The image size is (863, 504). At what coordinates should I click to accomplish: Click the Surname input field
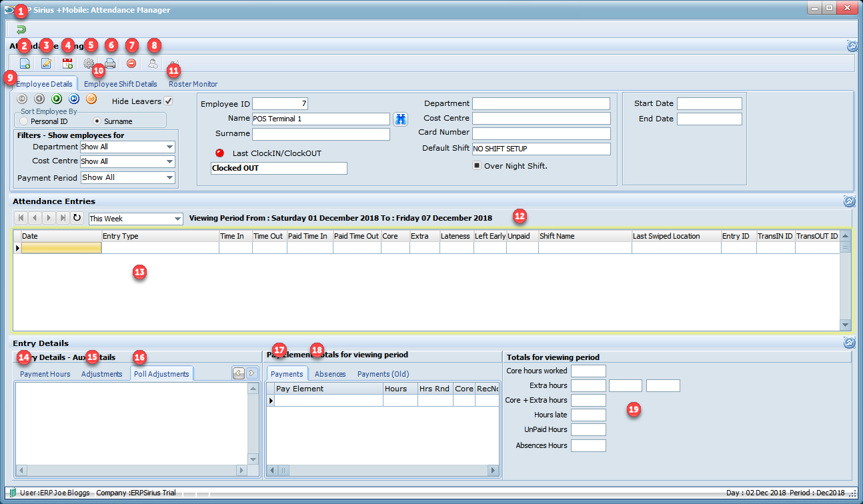[321, 134]
